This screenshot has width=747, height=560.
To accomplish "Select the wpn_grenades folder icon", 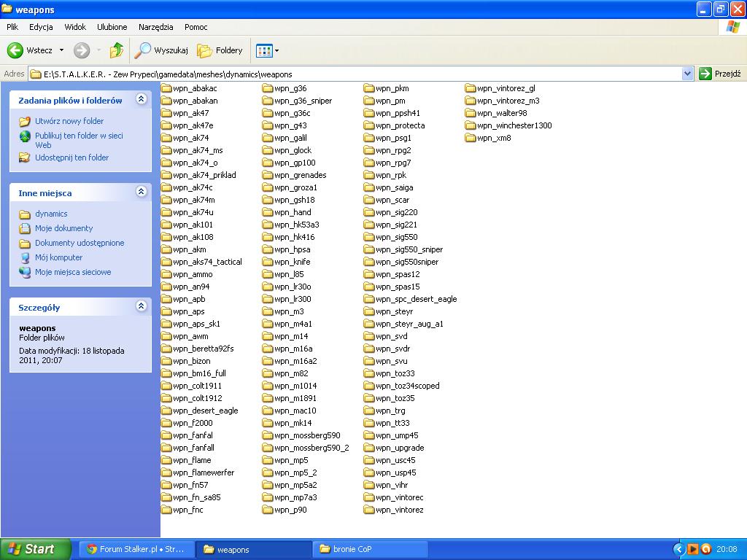I will 267,175.
